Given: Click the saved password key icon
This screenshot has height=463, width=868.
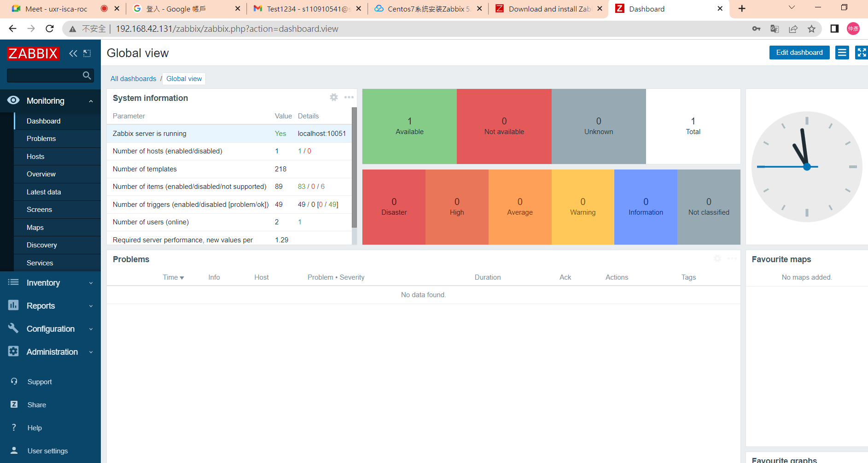Looking at the screenshot, I should click(756, 29).
